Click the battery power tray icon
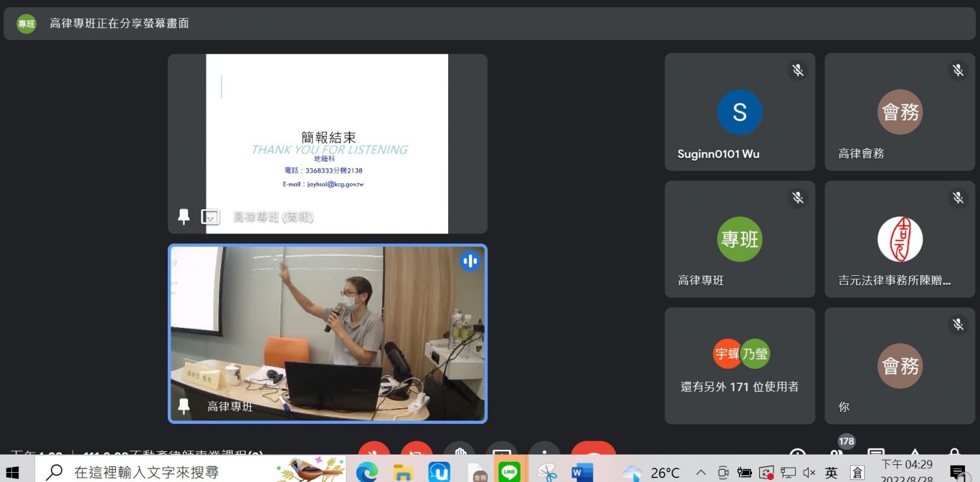The height and width of the screenshot is (482, 980). click(744, 472)
